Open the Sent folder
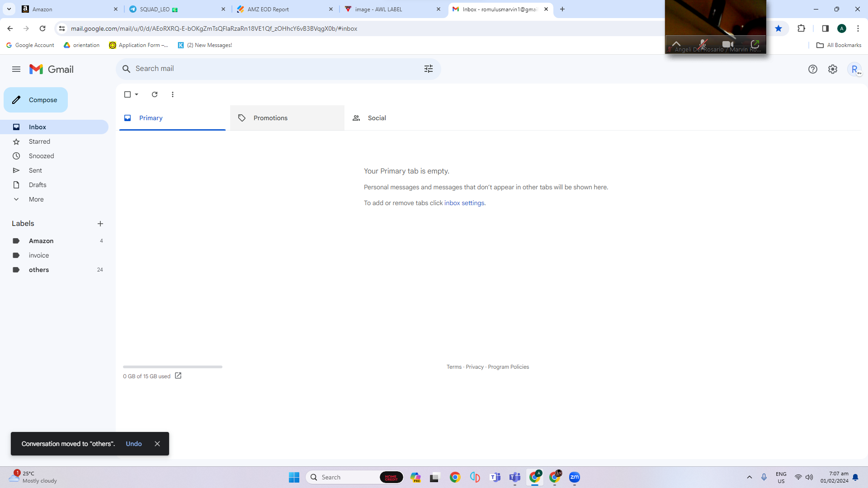The width and height of the screenshot is (868, 488). 54,170
